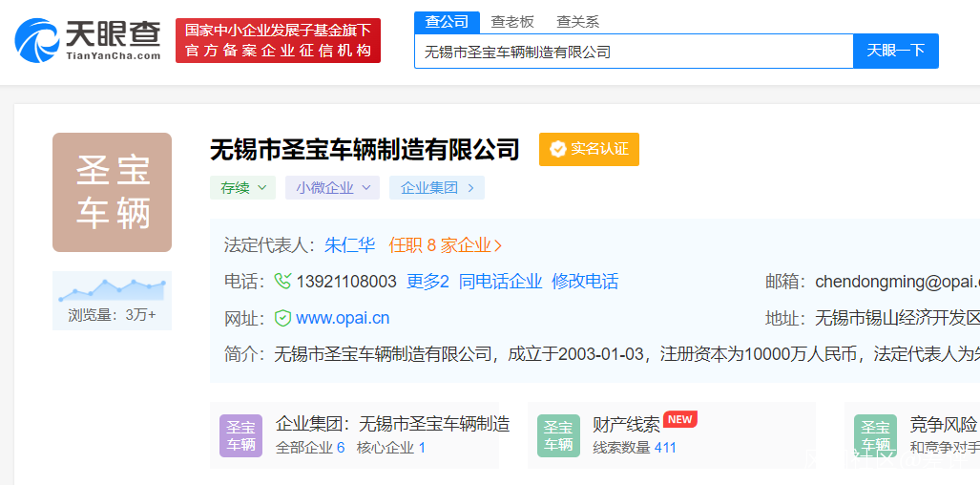Click the green shield verified website icon

click(283, 318)
